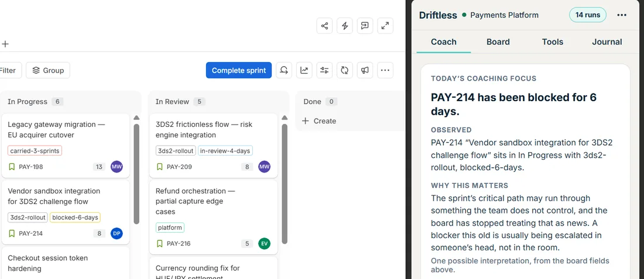Click the 13 story points on PAY-198
Viewport: 644px width, 279px height.
click(x=99, y=167)
